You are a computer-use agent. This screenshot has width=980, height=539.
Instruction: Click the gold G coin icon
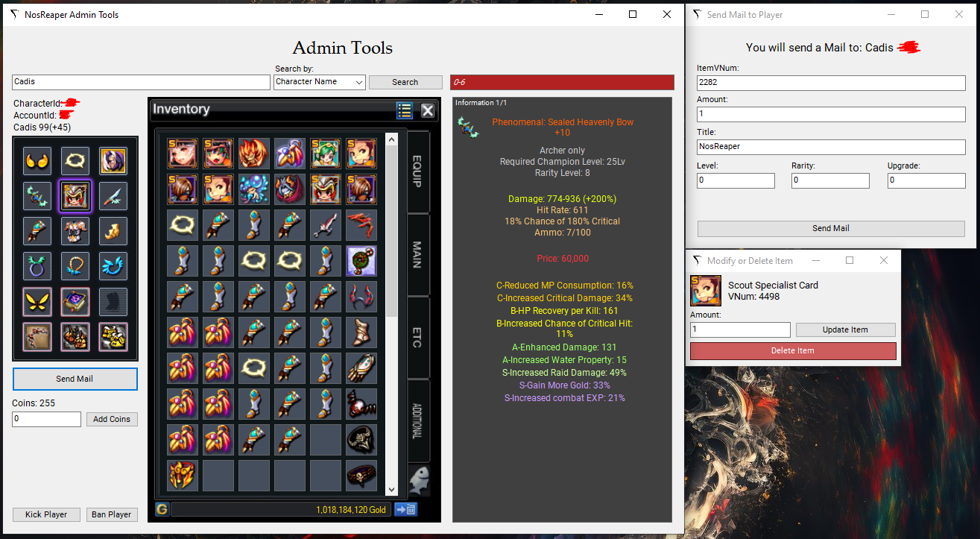pos(162,509)
